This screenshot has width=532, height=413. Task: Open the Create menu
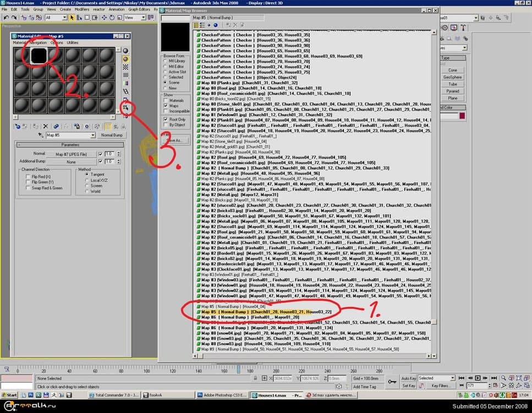pos(65,9)
